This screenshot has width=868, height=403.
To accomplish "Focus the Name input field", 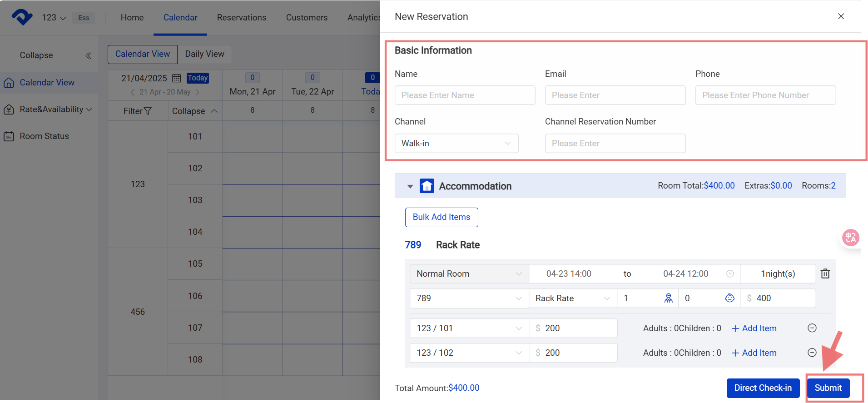I will tap(465, 95).
